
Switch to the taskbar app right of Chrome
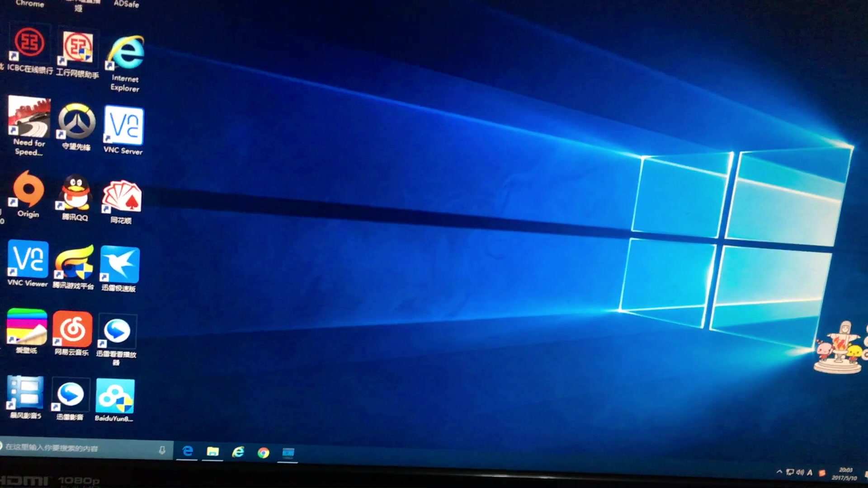pyautogui.click(x=288, y=453)
